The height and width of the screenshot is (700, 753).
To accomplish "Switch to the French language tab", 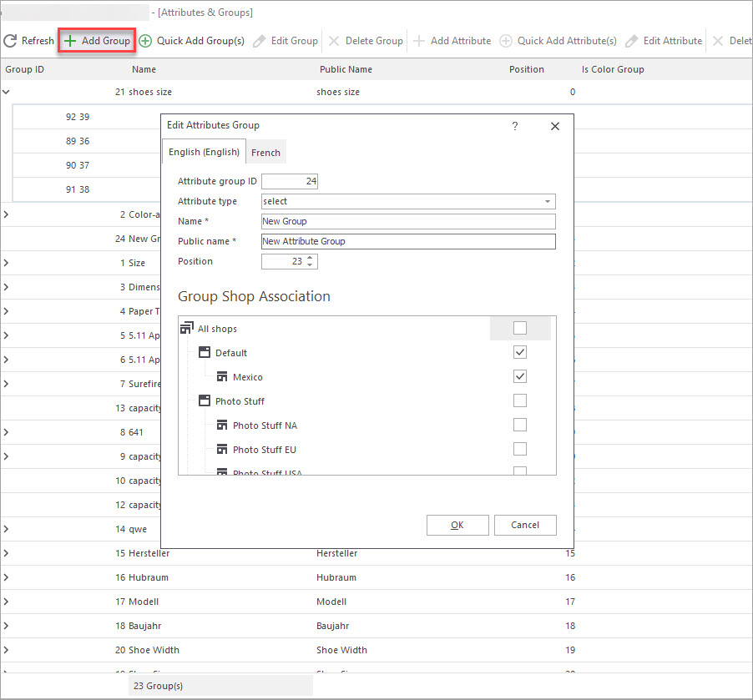I will coord(265,153).
